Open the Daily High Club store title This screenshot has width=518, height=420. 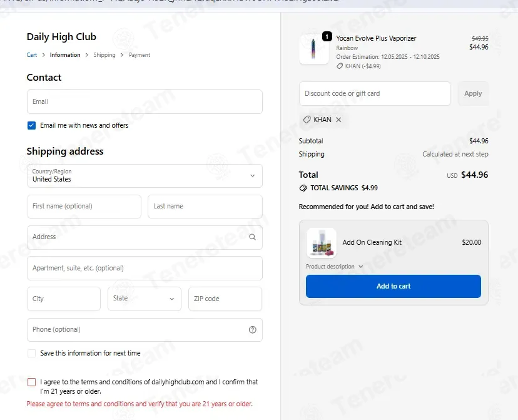click(x=61, y=37)
